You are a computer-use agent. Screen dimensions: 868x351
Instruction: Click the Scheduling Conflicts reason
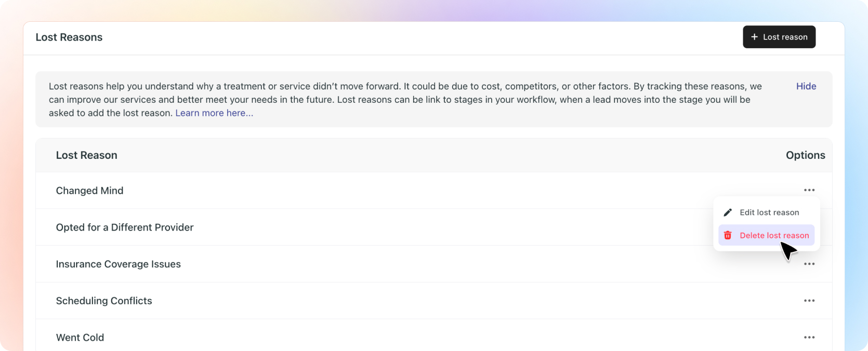click(x=104, y=301)
